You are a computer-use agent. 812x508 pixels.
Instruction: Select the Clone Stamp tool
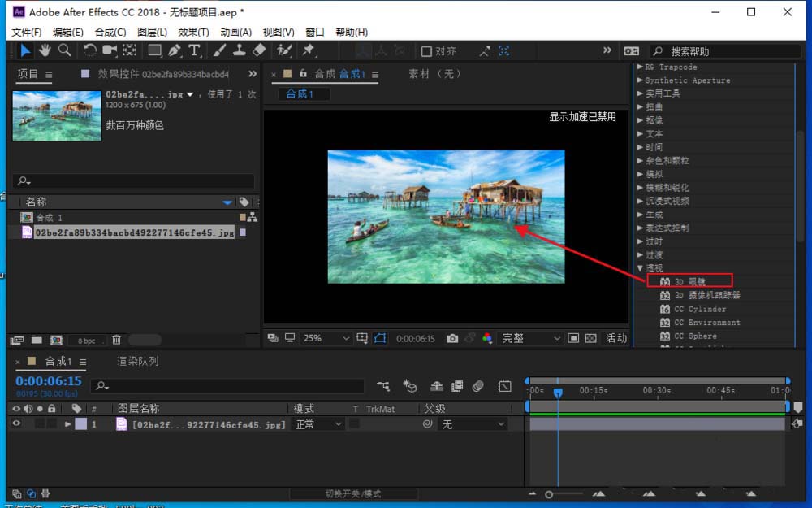(240, 50)
